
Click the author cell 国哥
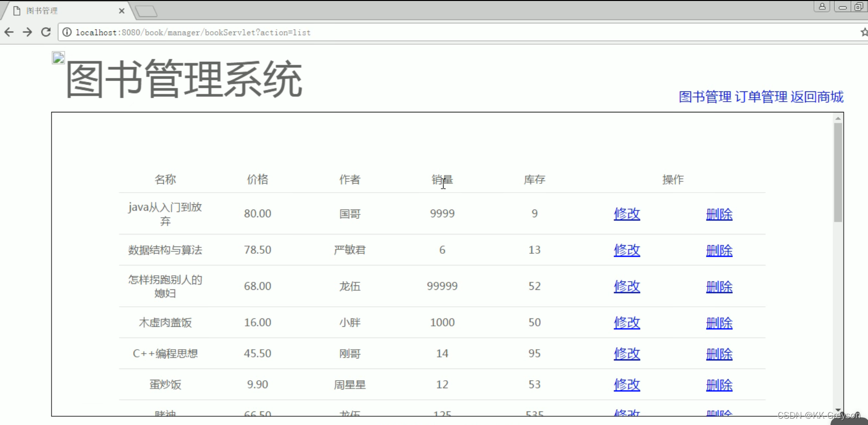[x=350, y=214]
